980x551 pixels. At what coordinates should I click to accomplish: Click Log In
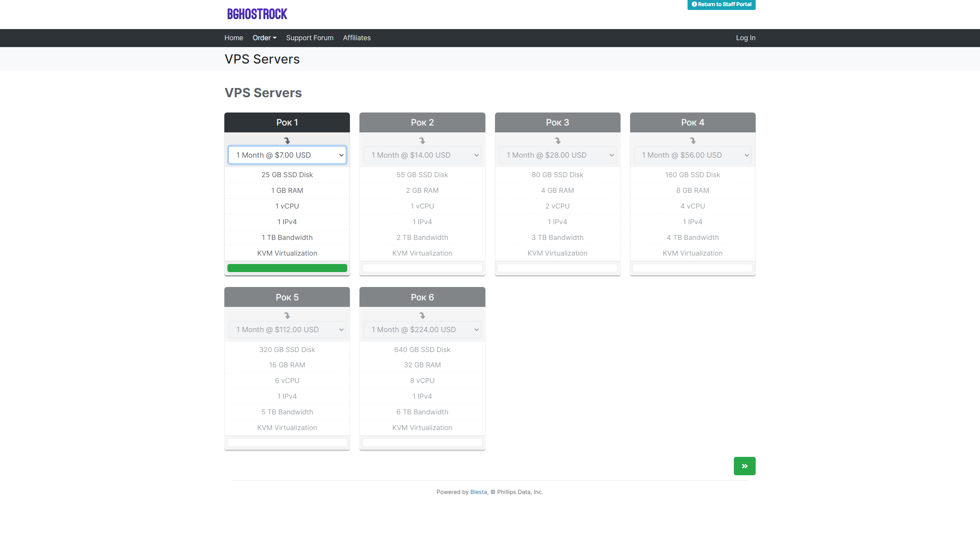pos(746,38)
